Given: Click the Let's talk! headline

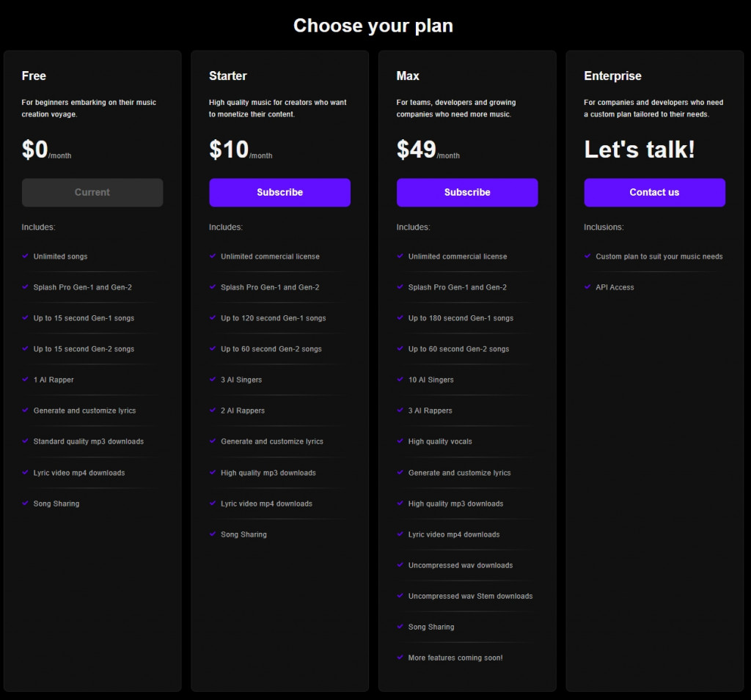Looking at the screenshot, I should click(x=639, y=150).
